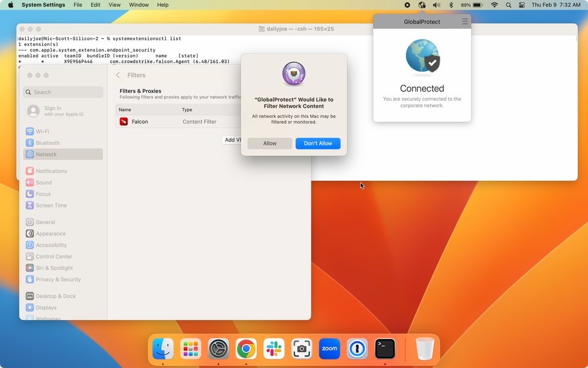The height and width of the screenshot is (368, 588).
Task: Select the Falcon content filter row
Action: (177, 122)
